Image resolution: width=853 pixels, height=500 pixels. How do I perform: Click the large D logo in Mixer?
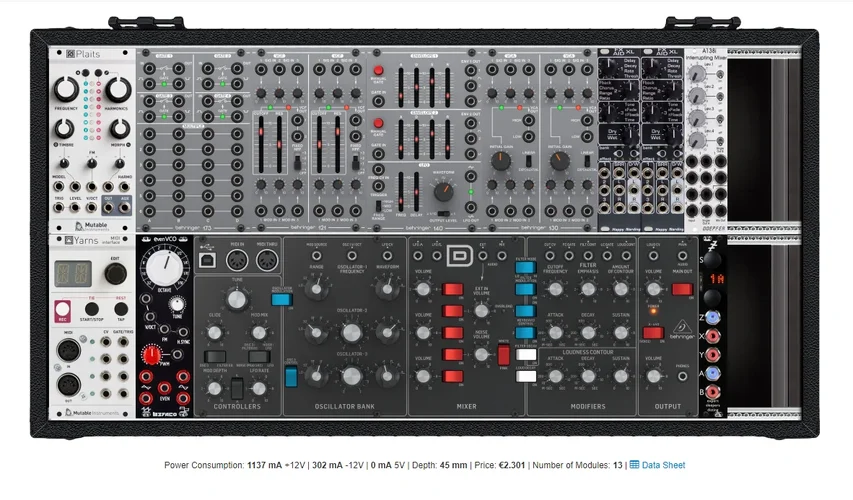click(x=460, y=256)
